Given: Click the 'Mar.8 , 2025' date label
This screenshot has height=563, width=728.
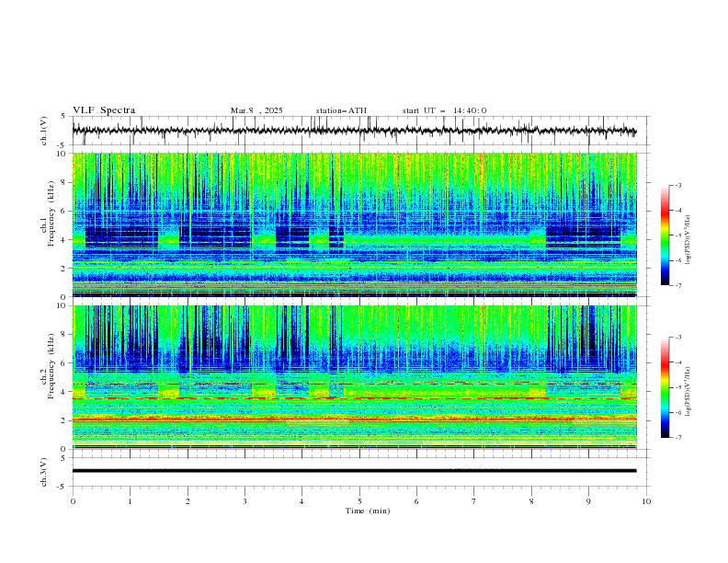Looking at the screenshot, I should point(256,110).
